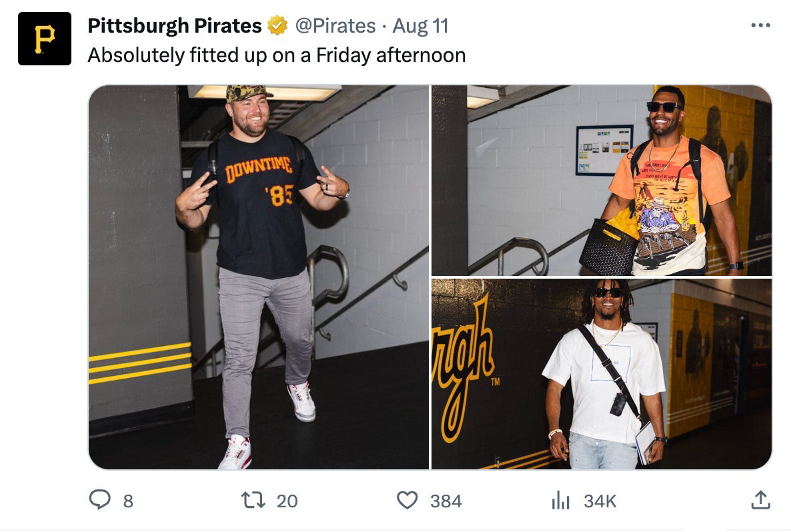Screen dimensions: 791x532
Task: Click the retweet arrows icon
Action: click(x=258, y=500)
